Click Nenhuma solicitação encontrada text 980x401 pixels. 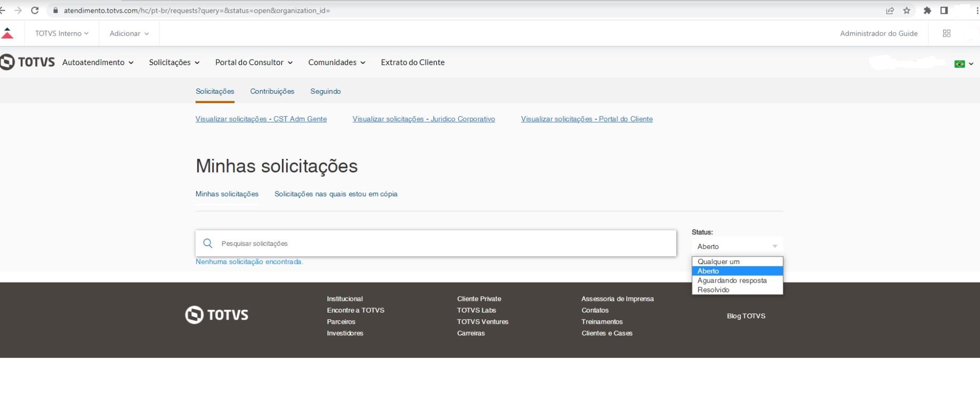249,262
